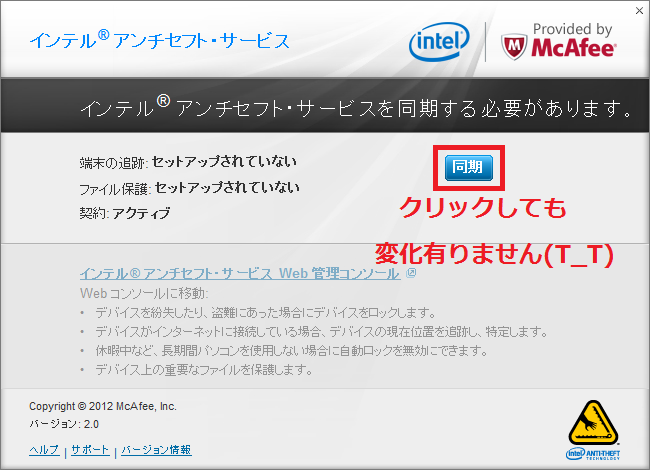Open the サポート support link
Screen dimensions: 650x470
(x=90, y=450)
